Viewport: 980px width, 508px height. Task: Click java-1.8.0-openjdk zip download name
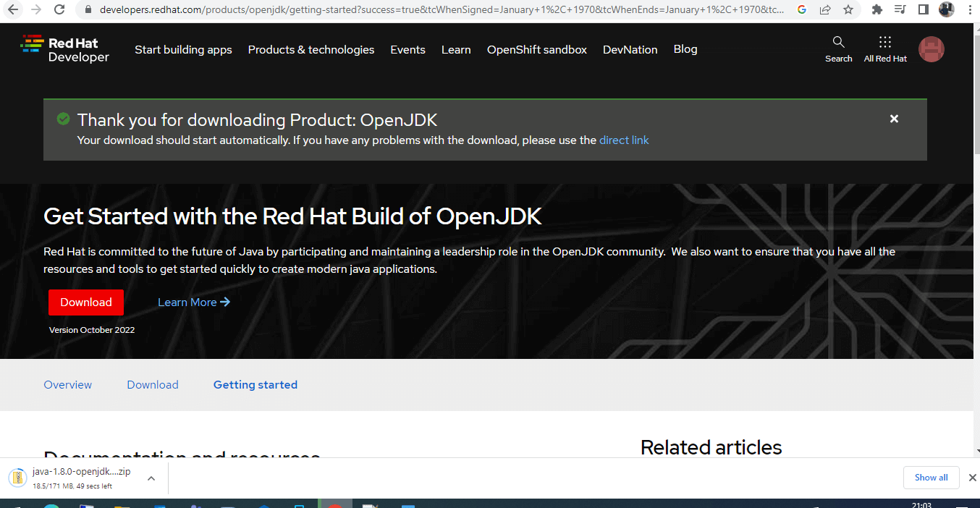81,472
